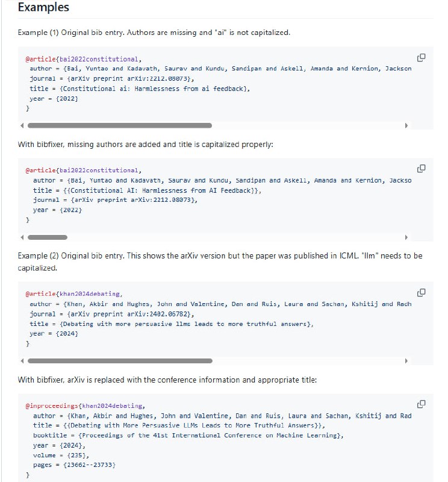Copy the original bai2022constitutional bib entry
448x482 pixels.
point(421,58)
